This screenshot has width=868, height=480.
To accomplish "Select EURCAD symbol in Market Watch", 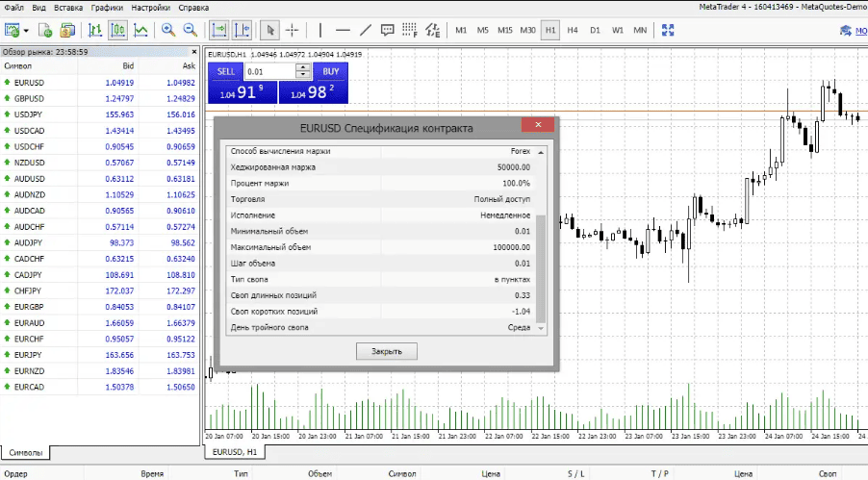I will click(29, 387).
